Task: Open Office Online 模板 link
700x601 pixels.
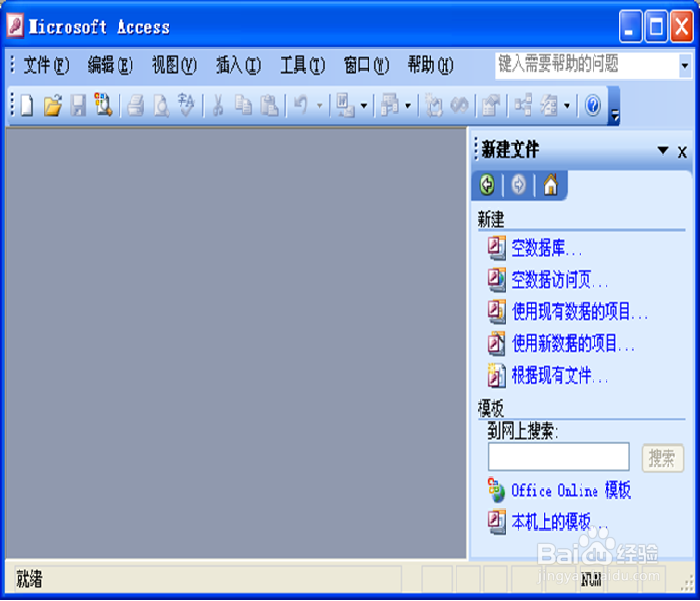Action: (x=571, y=490)
